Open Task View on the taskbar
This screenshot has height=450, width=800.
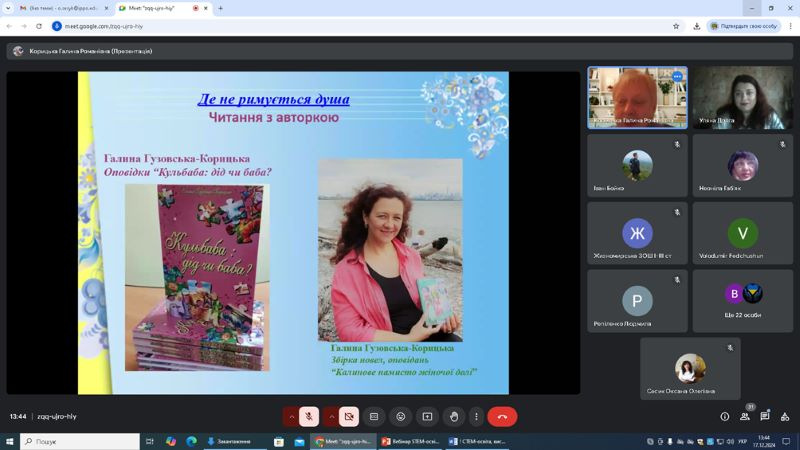coord(149,441)
